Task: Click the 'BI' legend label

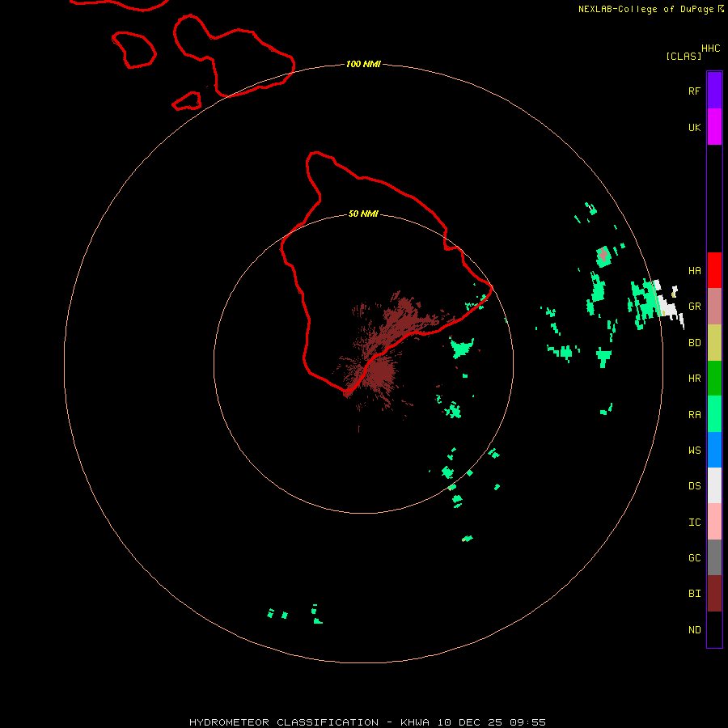Action: click(x=694, y=594)
